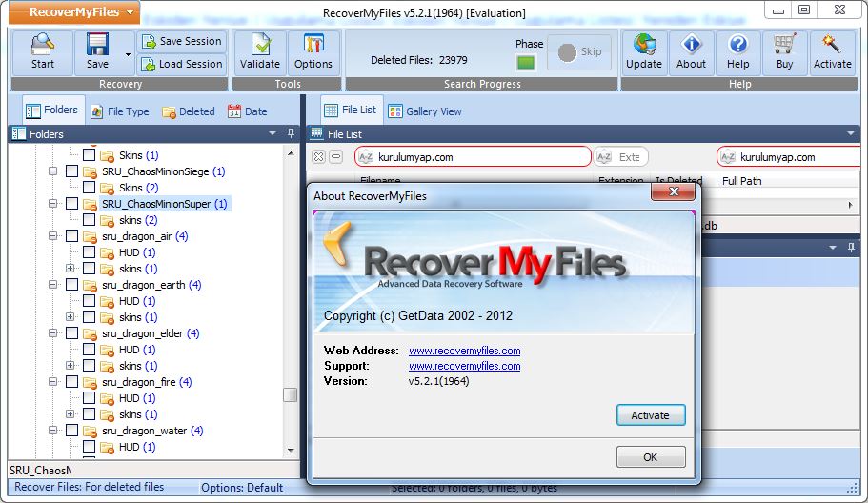Expand the skins node under sru_dragon_earth

[x=70, y=316]
